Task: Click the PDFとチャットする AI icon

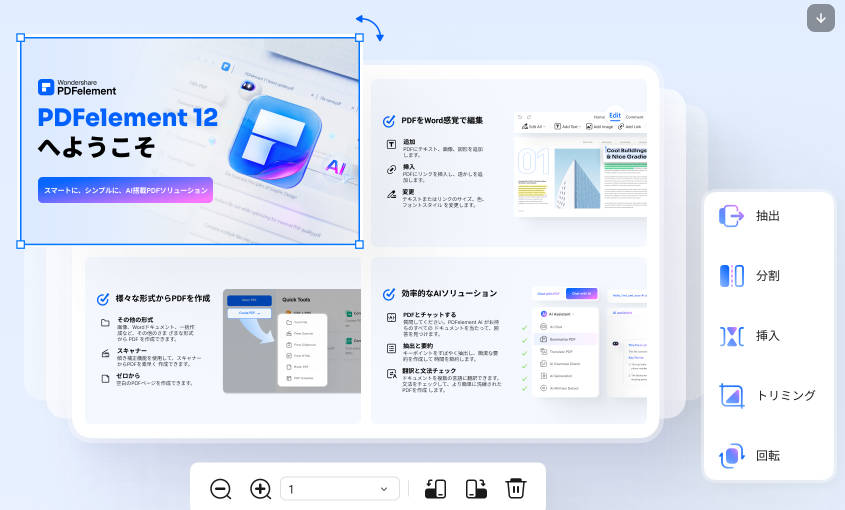Action: (392, 318)
